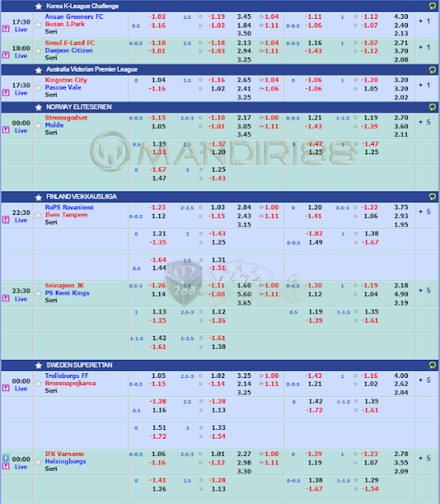
Task: Refresh the Sweden Superettan odds
Action: (x=432, y=365)
